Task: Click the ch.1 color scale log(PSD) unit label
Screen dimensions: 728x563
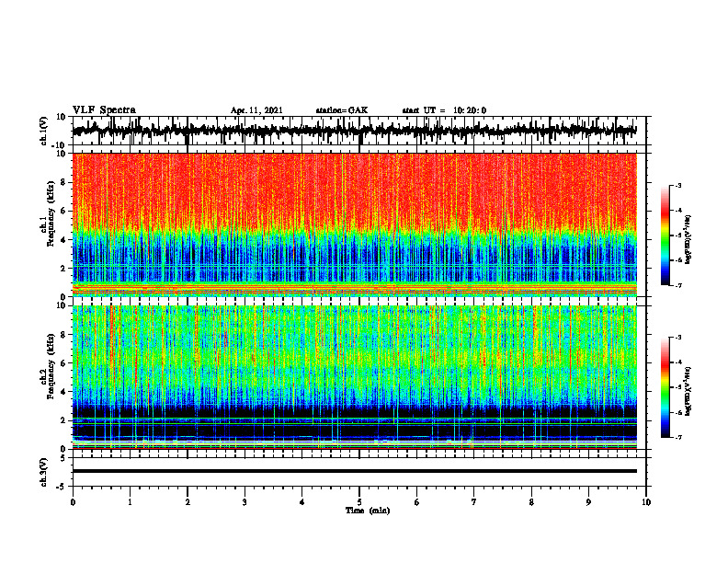Action: coord(689,239)
